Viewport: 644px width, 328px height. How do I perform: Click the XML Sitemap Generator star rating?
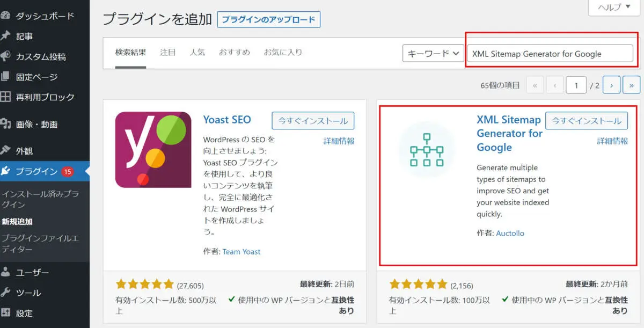pyautogui.click(x=418, y=285)
